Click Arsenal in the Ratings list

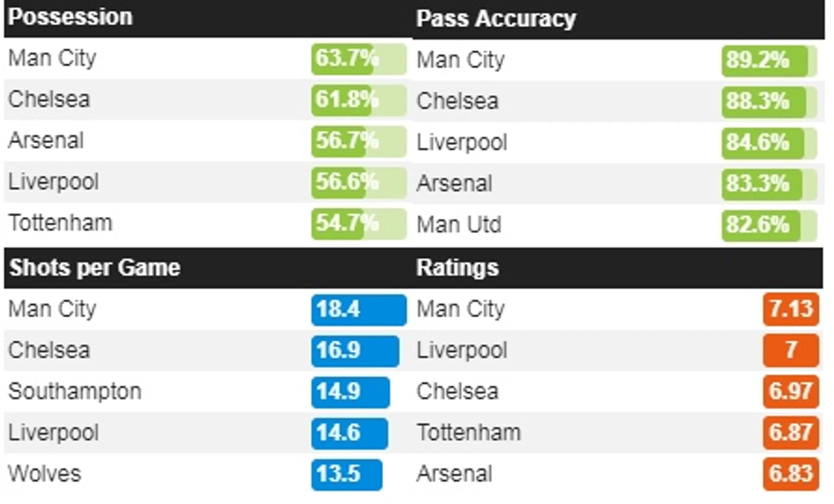(x=455, y=474)
